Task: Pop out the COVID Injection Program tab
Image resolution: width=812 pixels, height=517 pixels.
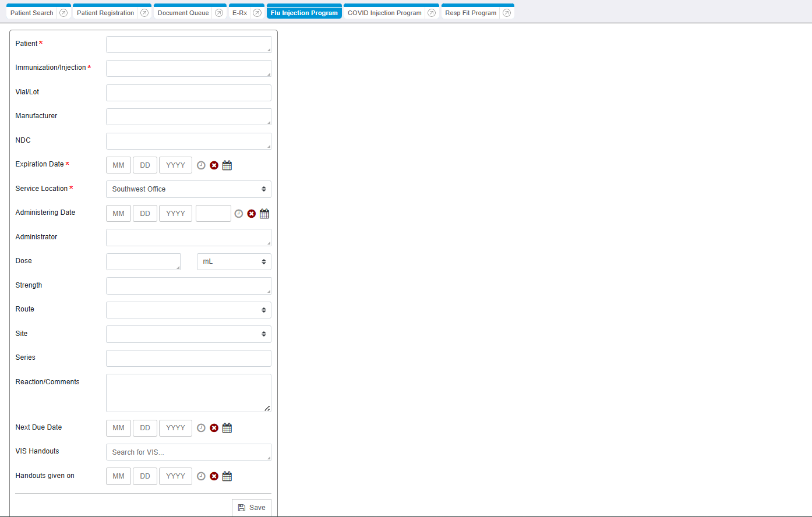Action: [432, 13]
